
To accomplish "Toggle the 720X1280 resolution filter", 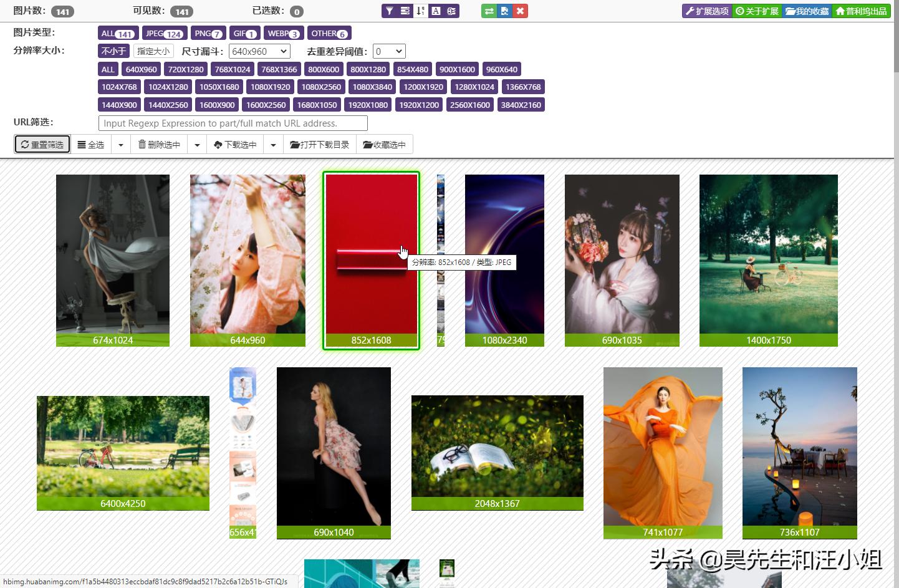I will point(186,69).
